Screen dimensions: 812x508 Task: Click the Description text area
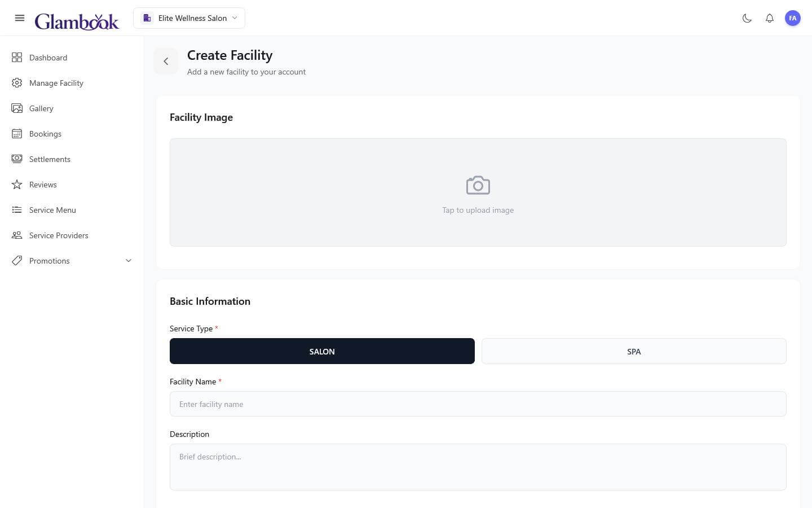coord(478,467)
